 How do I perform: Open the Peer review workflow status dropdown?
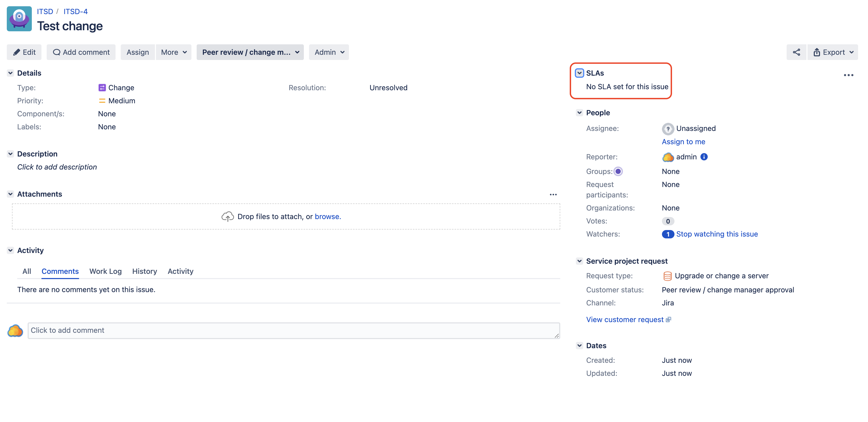coord(250,52)
